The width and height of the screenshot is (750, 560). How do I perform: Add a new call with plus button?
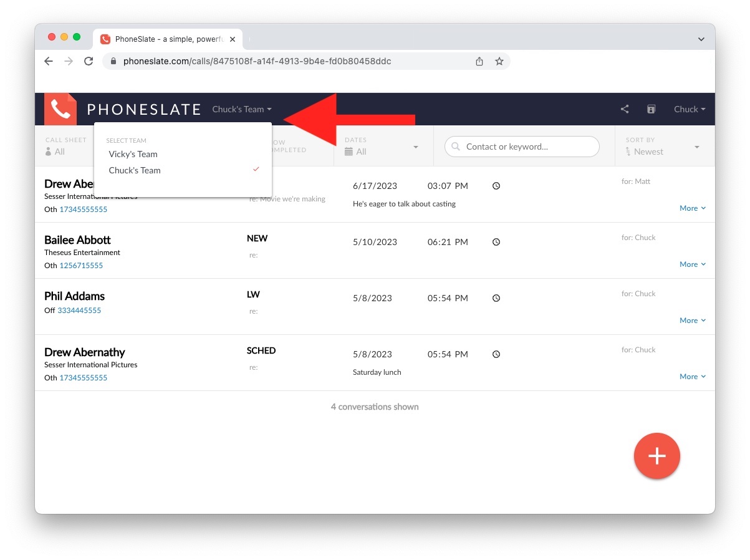pyautogui.click(x=656, y=456)
